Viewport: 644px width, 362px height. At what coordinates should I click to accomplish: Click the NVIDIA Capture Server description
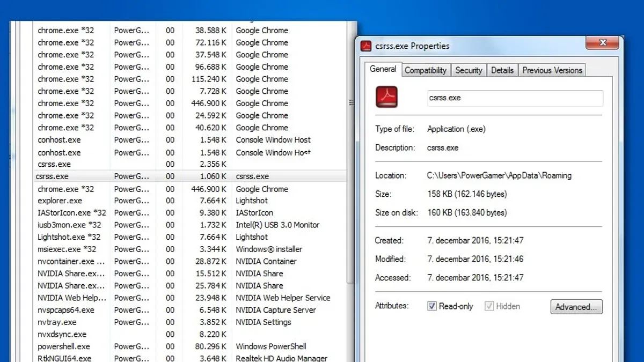pos(276,310)
